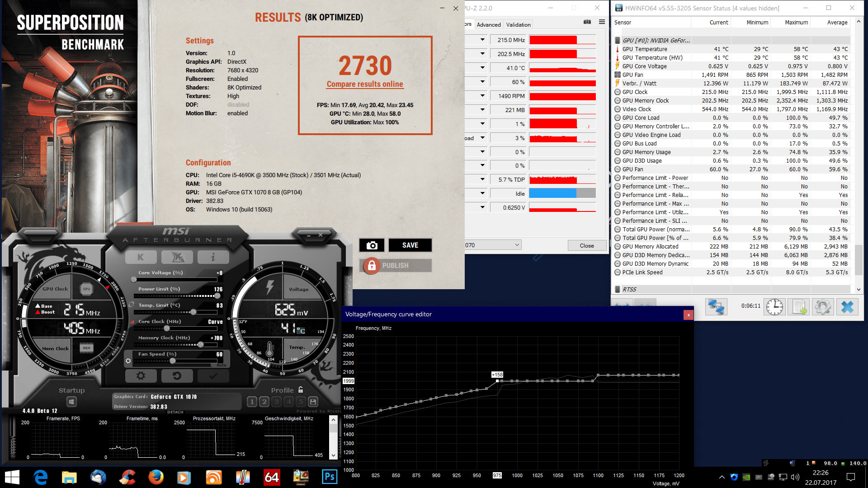This screenshot has height=488, width=868.
Task: Click HWiNFO reset clock icon
Action: [774, 307]
